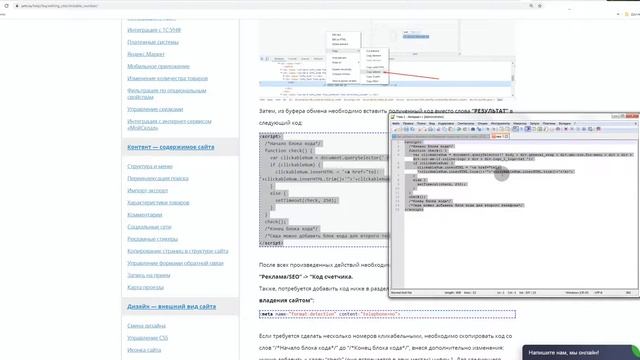Open 'Изменение количества товаров' link
The width and height of the screenshot is (640, 360).
pos(167,78)
